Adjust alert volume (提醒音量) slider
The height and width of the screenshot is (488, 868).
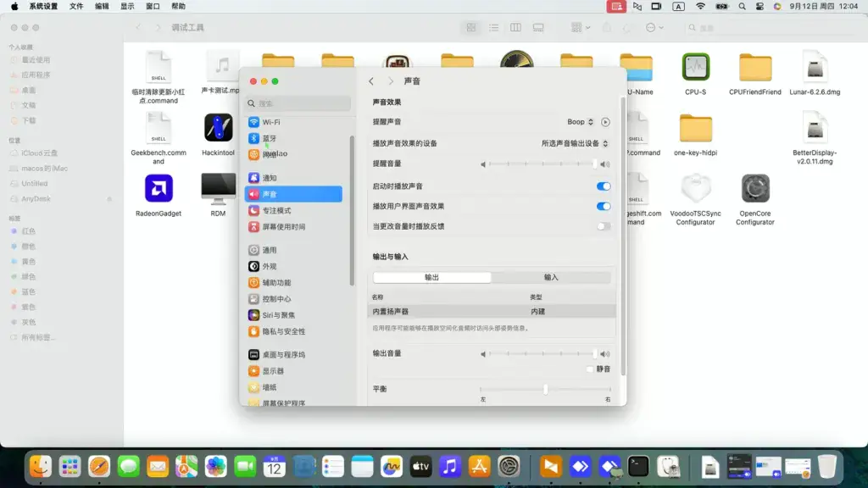(543, 164)
